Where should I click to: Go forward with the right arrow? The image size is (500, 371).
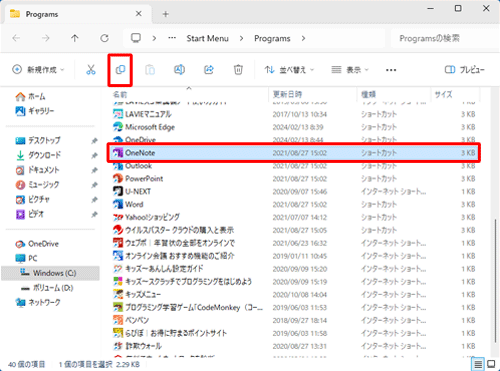coord(45,38)
